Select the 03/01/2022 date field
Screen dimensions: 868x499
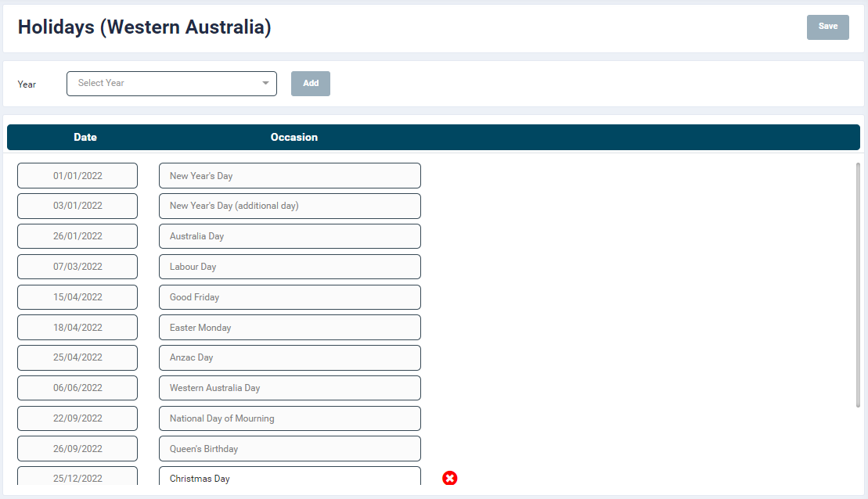coord(77,206)
